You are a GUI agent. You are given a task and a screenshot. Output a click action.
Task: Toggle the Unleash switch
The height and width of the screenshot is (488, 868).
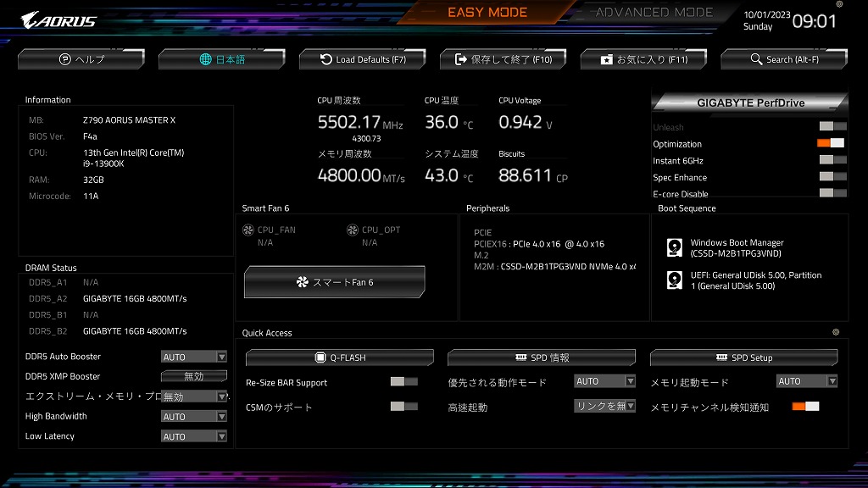tap(832, 127)
